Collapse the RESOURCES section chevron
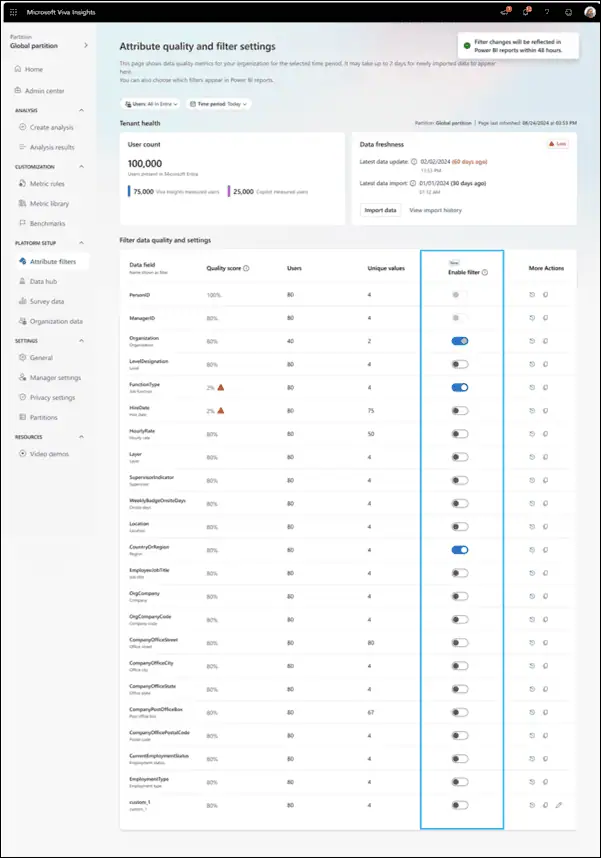 point(82,437)
